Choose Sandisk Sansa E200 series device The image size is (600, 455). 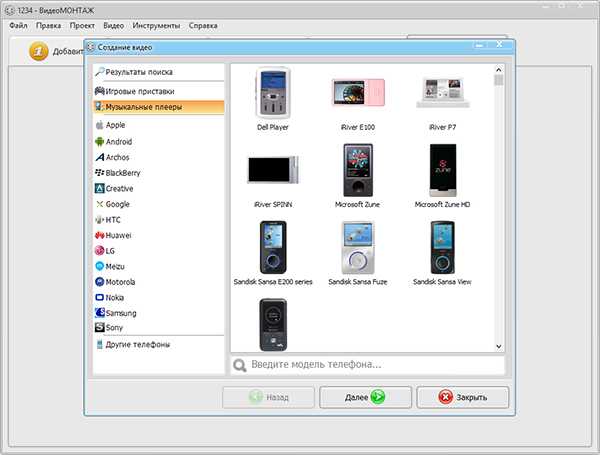[x=273, y=253]
